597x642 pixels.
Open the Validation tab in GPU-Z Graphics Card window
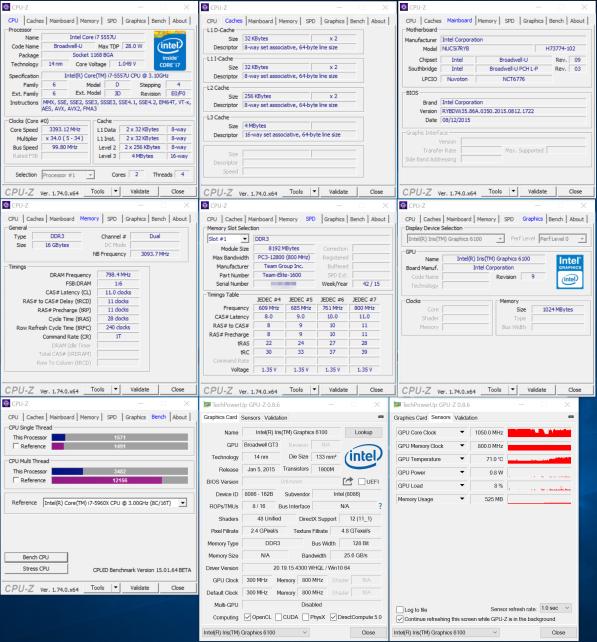tap(276, 418)
